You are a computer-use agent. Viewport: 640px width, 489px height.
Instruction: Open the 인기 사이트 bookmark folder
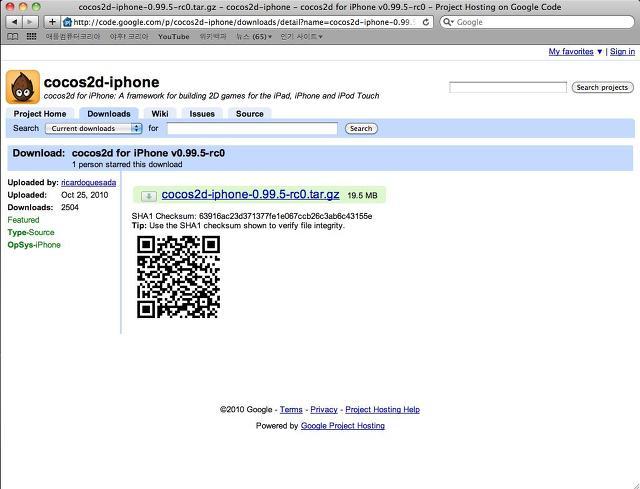click(301, 37)
